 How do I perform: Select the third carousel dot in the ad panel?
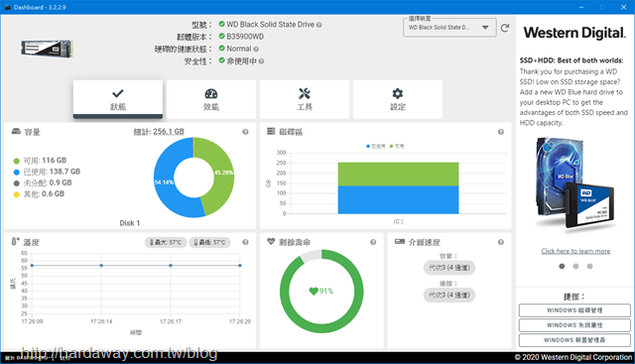click(589, 266)
